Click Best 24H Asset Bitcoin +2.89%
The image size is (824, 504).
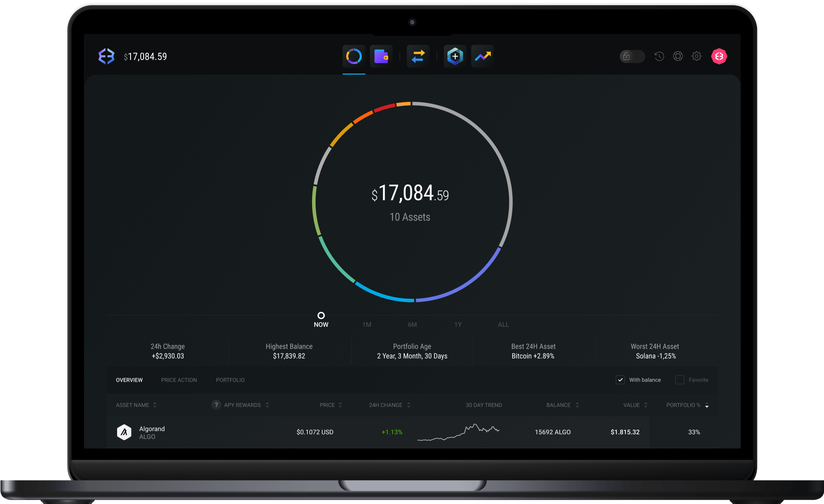point(533,351)
